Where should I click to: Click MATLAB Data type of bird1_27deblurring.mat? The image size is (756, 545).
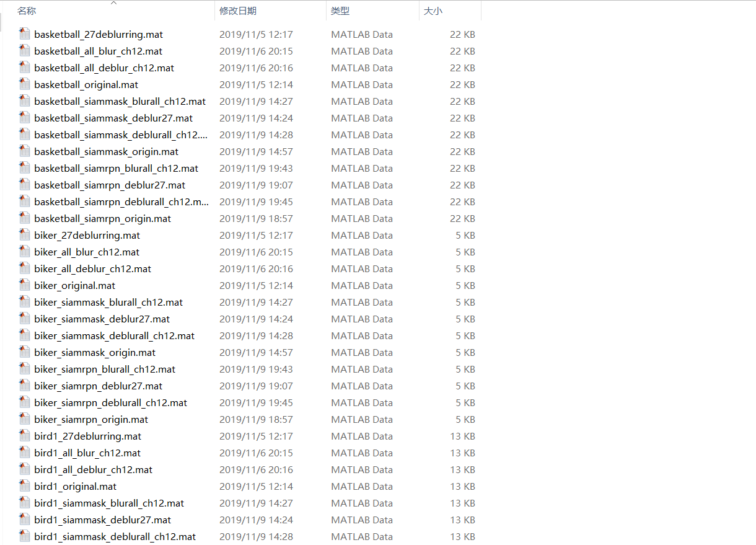point(362,436)
